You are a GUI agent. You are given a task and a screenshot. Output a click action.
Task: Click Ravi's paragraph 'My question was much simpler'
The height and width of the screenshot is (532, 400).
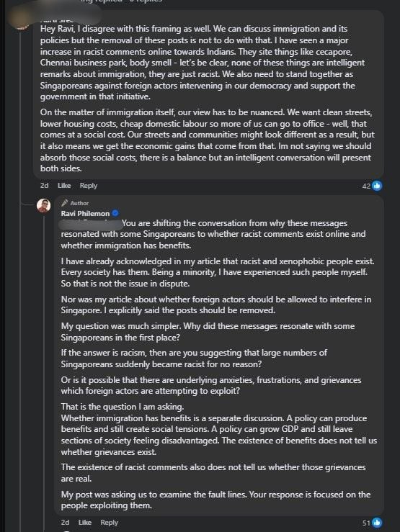click(x=208, y=332)
